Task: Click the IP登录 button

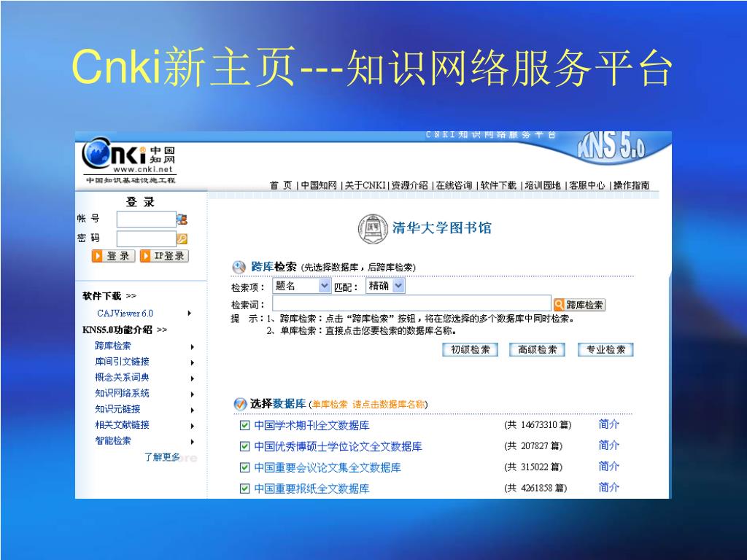Action: click(x=164, y=256)
